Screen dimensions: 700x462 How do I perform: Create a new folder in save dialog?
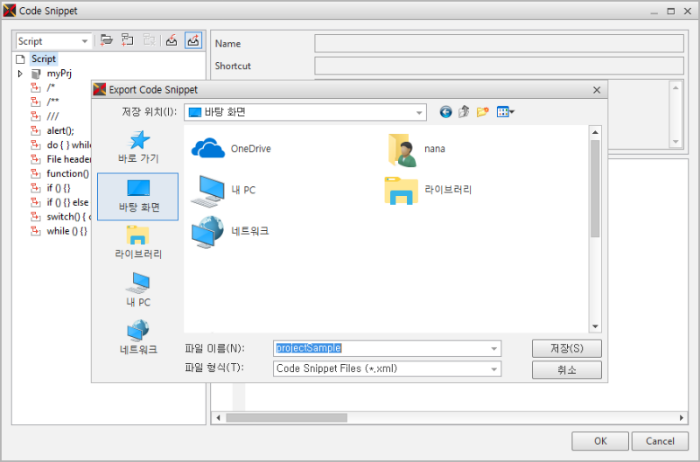tap(483, 112)
